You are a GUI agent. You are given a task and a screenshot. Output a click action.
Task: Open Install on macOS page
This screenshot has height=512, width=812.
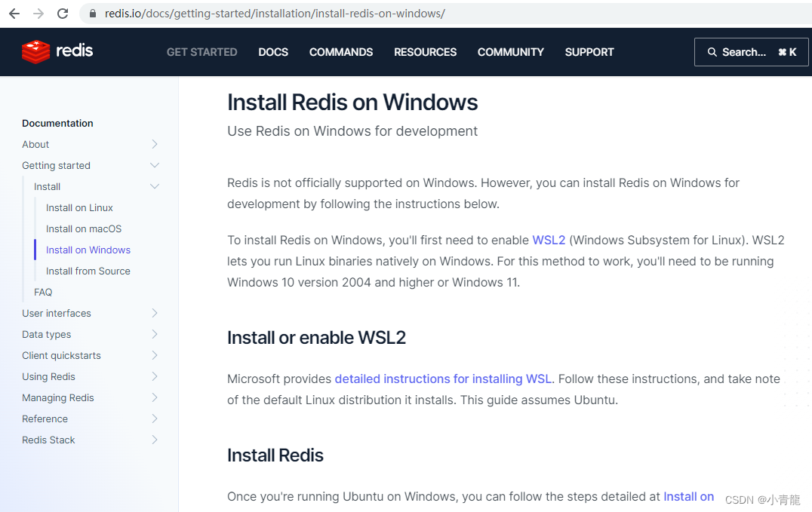pos(83,228)
